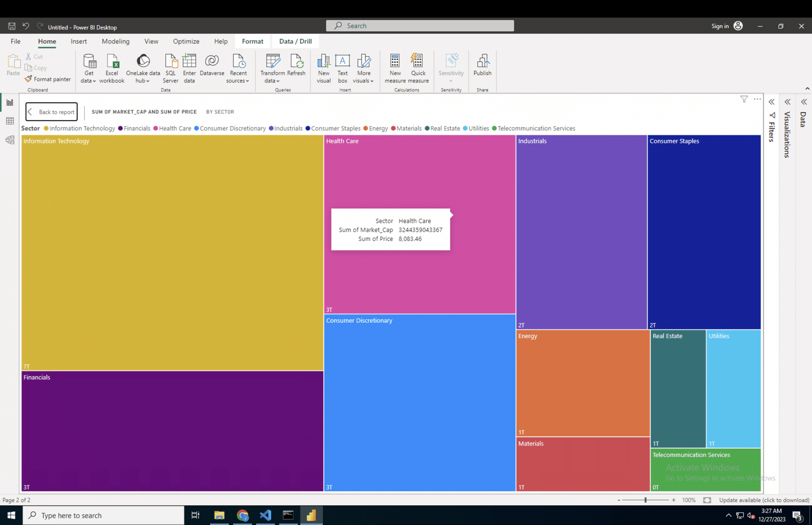Select Health Care in the Sector legend

pos(174,128)
